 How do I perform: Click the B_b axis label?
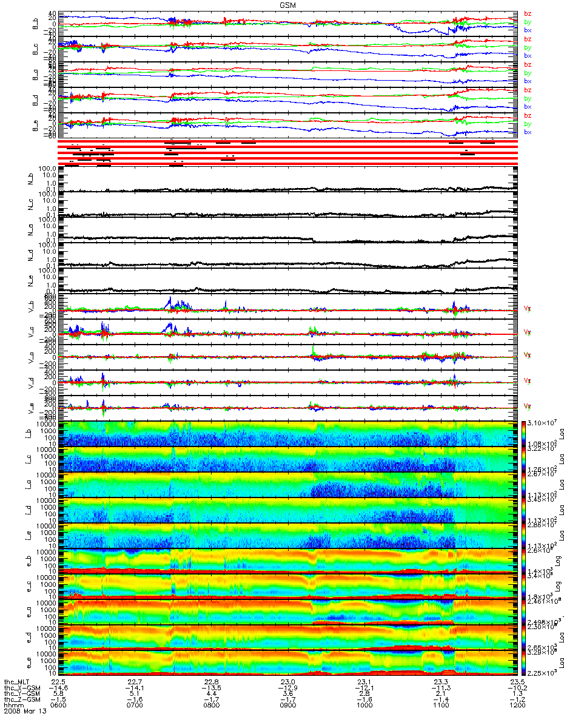35,23
